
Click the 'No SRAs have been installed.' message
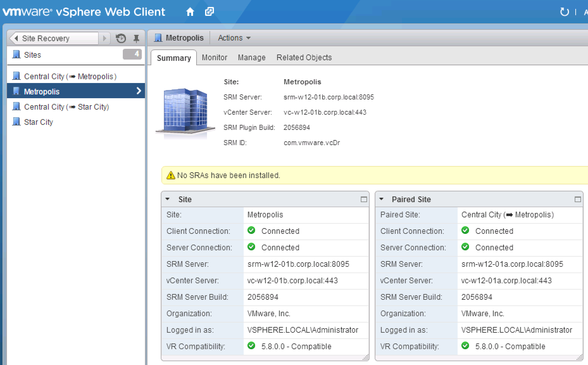228,175
